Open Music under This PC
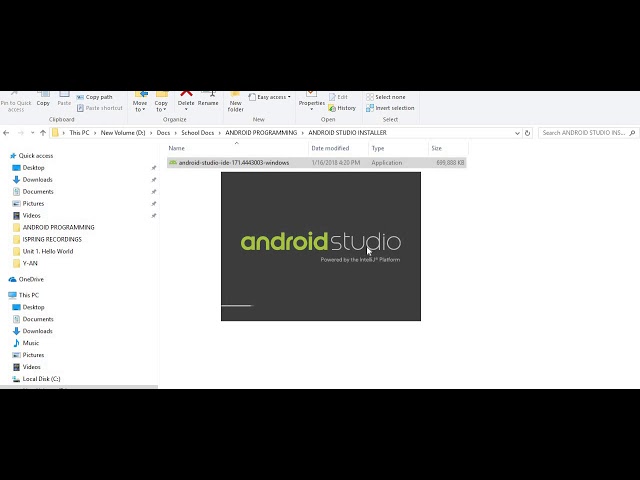640x480 pixels. 31,343
